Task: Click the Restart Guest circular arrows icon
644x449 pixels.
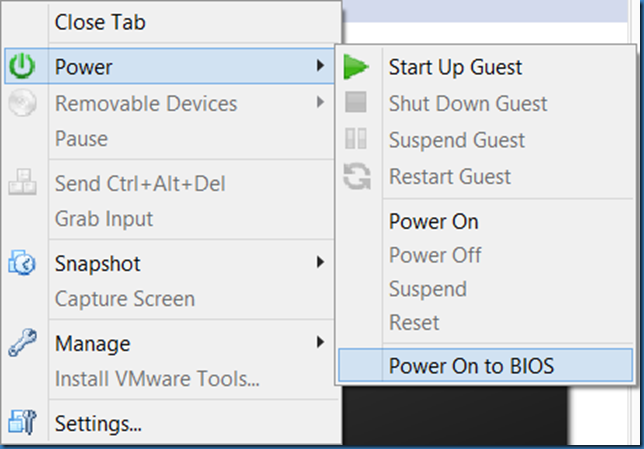Action: pyautogui.click(x=355, y=177)
